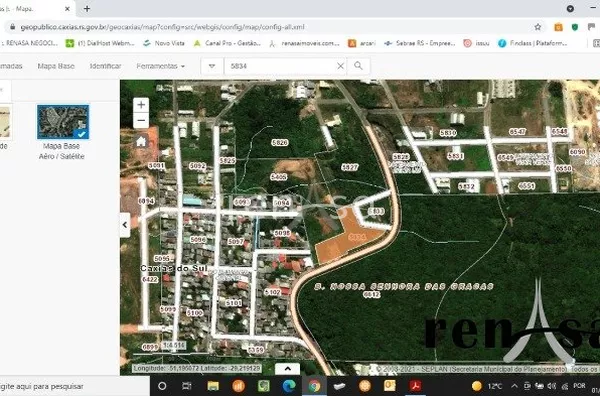The height and width of the screenshot is (396, 600).
Task: Collapse the side panel with left arrow
Action: 125,225
